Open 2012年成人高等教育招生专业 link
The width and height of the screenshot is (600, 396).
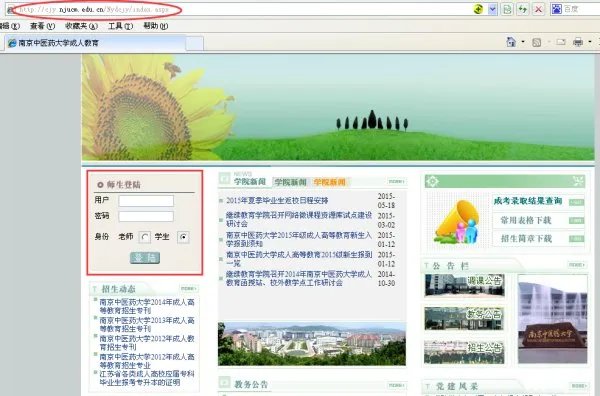point(147,361)
